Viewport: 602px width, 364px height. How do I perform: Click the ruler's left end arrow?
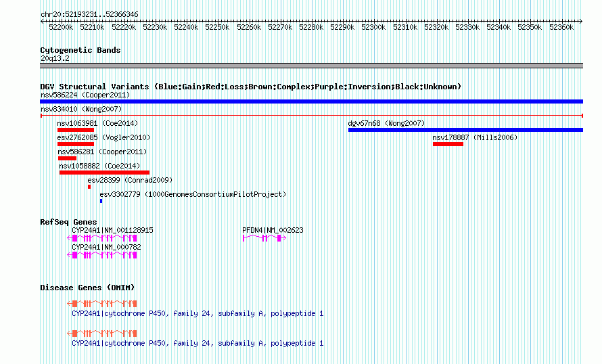tap(42, 22)
